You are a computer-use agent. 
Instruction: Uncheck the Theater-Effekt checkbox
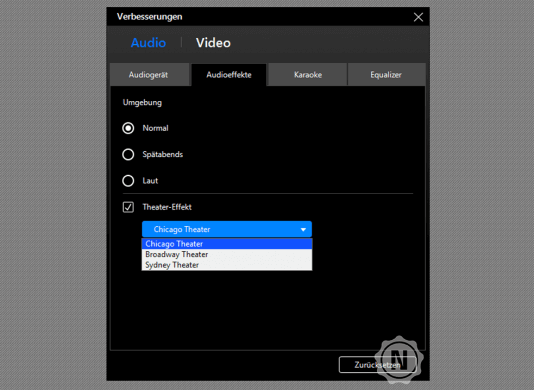click(x=128, y=207)
